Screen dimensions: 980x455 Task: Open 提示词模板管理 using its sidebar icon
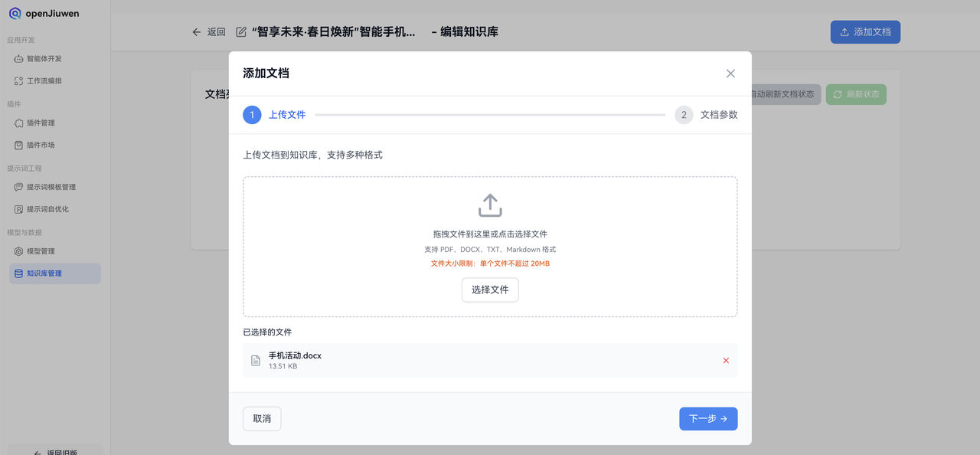(x=18, y=186)
